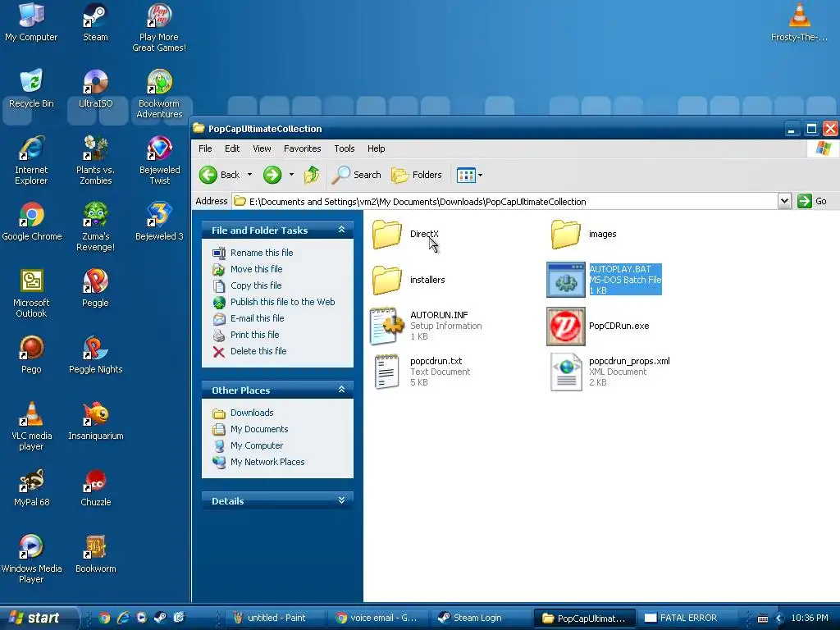The height and width of the screenshot is (630, 840).
Task: Go to My Documents in Other Places
Action: [x=250, y=429]
